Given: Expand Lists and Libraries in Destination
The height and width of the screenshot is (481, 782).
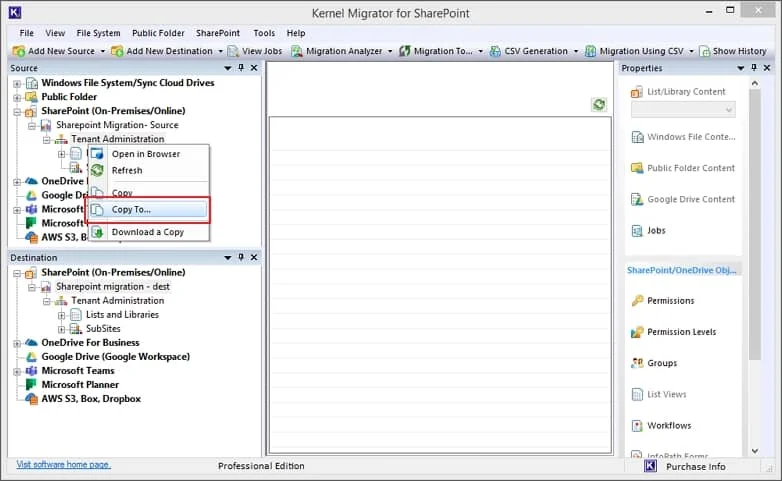Looking at the screenshot, I should [61, 315].
